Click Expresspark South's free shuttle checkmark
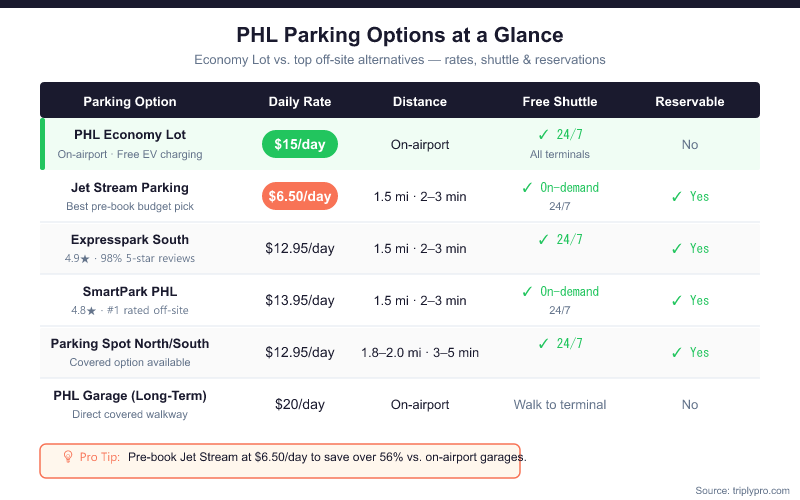 click(543, 239)
